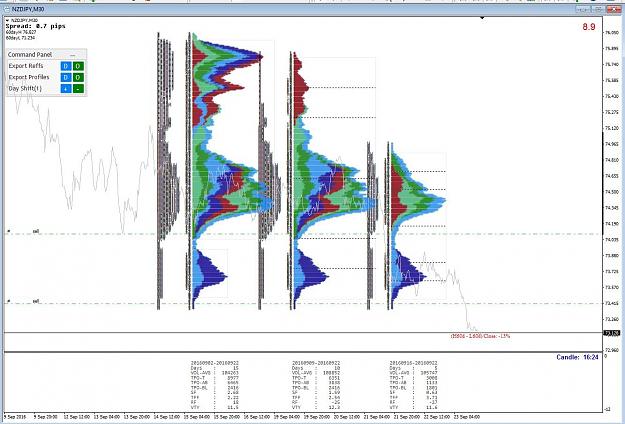Image resolution: width=625 pixels, height=424 pixels.
Task: Click the '23 Sep 04:00' label on time axis
Action: [x=467, y=417]
